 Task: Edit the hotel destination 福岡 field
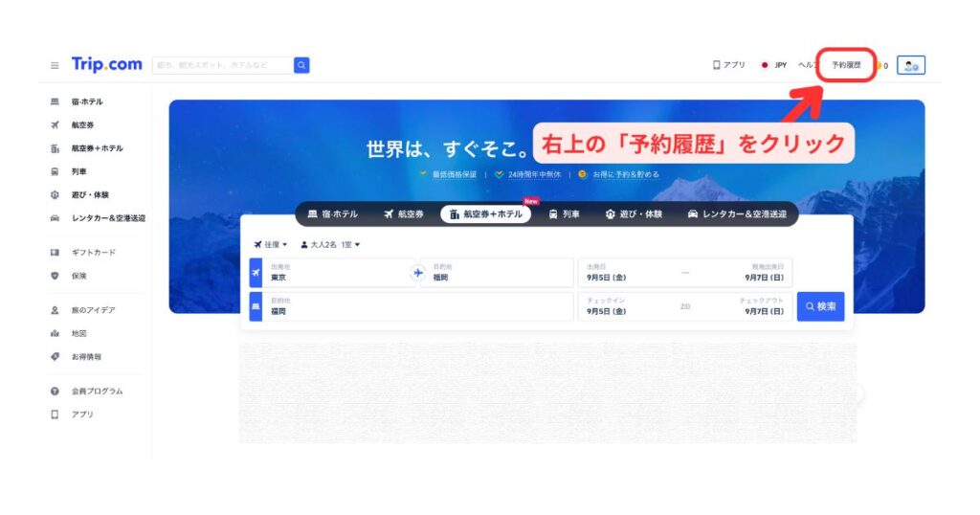click(417, 306)
